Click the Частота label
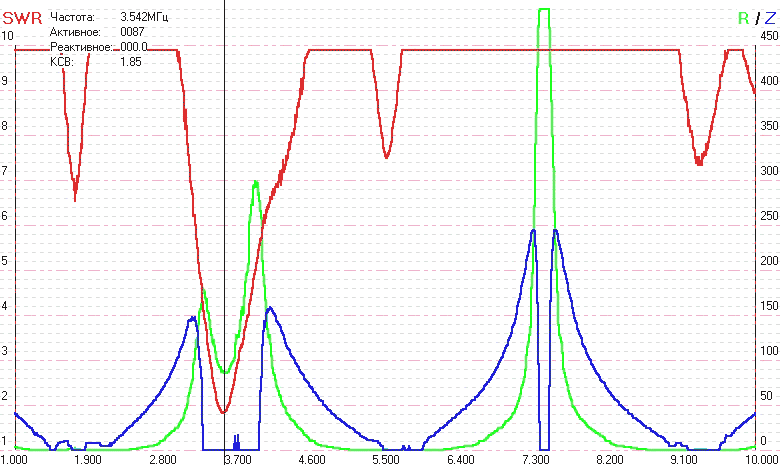This screenshot has width=780, height=465. [x=73, y=17]
